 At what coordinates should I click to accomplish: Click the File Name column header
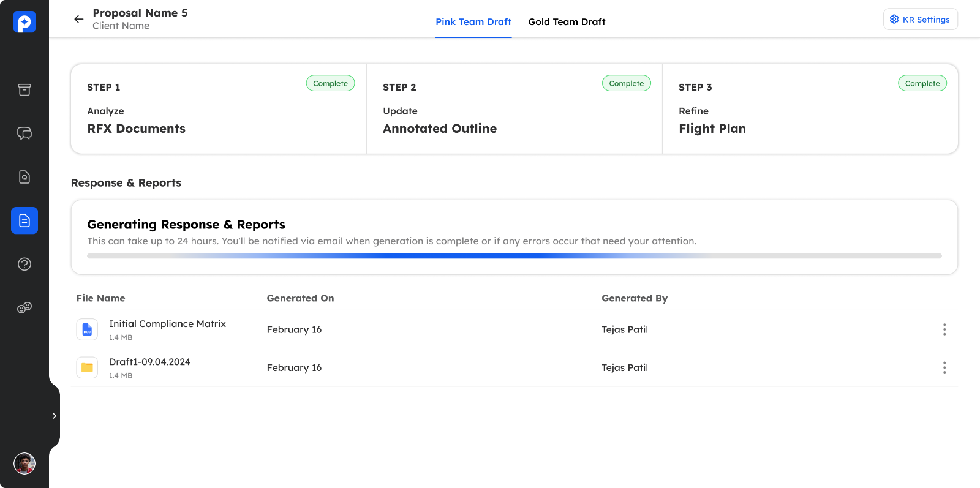pyautogui.click(x=101, y=298)
